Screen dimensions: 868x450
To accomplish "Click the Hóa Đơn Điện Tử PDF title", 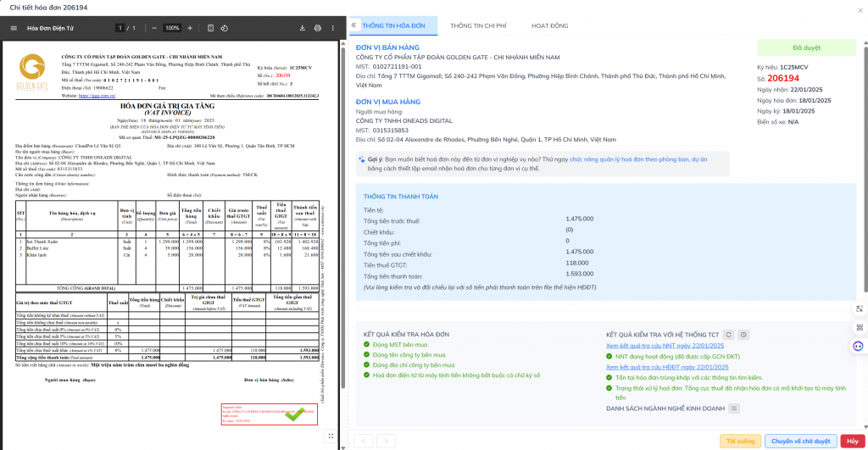I will (50, 28).
